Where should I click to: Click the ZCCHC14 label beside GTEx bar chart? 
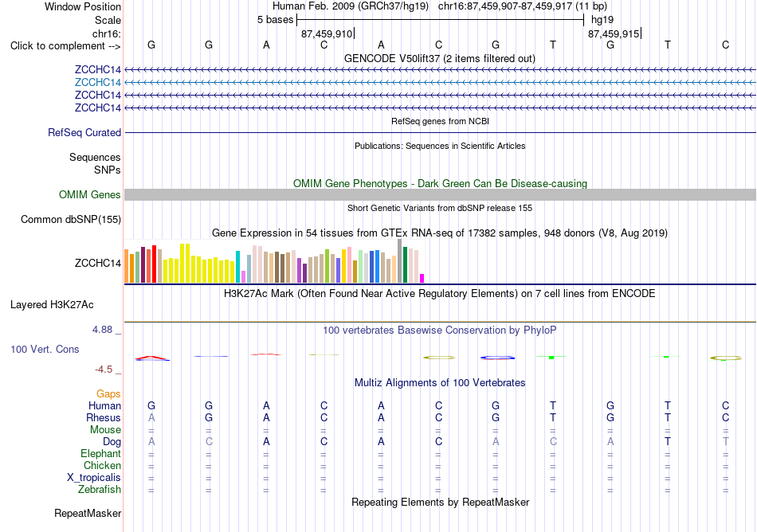tap(97, 264)
